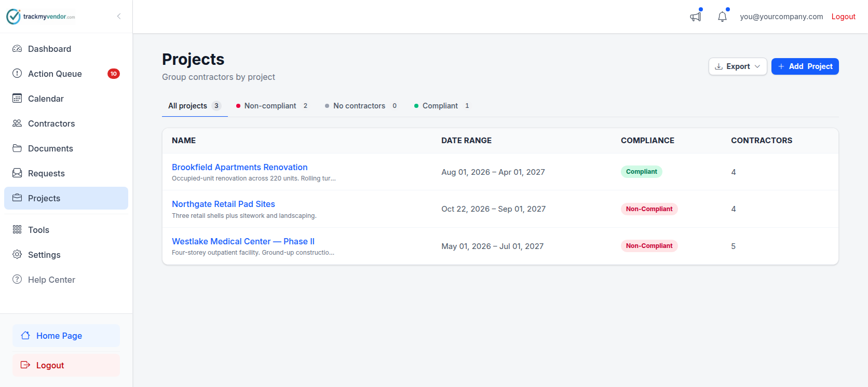The image size is (868, 387).
Task: Click the Requests envelope icon
Action: [x=17, y=173]
